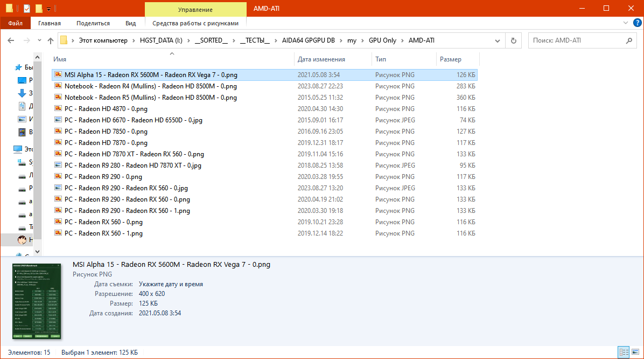This screenshot has width=644, height=359.
Task: Open the ribbon help icon
Action: click(x=637, y=23)
